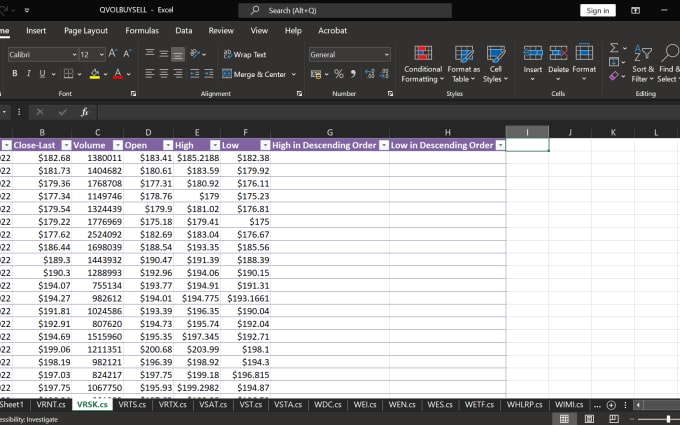Switch to Page Break Preview icon
This screenshot has height=425, width=680.
[x=614, y=419]
